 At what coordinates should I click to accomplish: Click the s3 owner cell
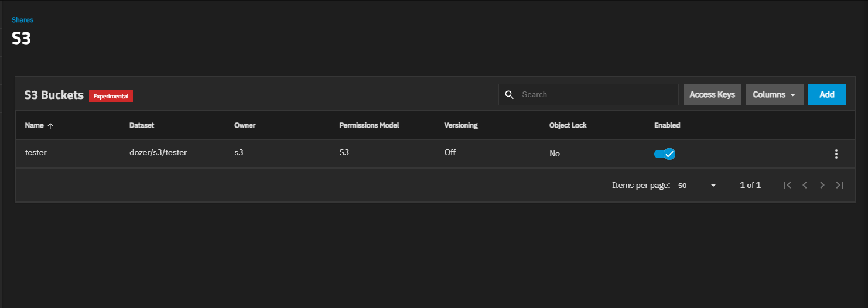click(239, 153)
